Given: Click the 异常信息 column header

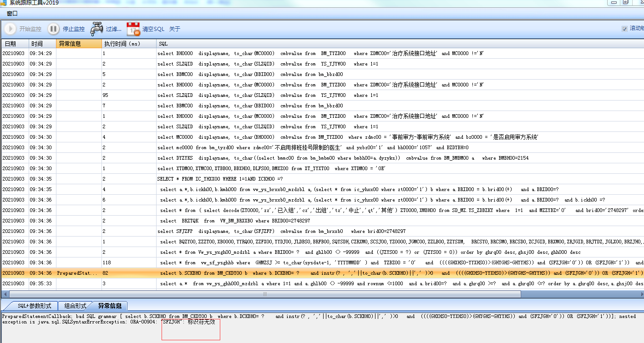Looking at the screenshot, I should 79,44.
